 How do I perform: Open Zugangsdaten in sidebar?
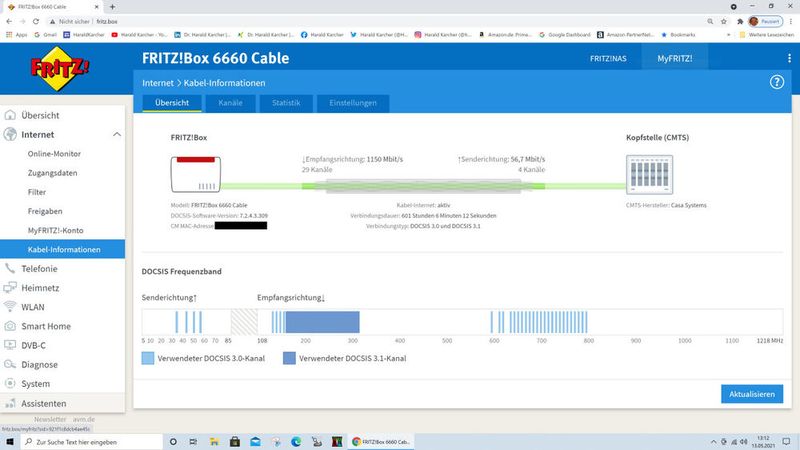click(53, 173)
